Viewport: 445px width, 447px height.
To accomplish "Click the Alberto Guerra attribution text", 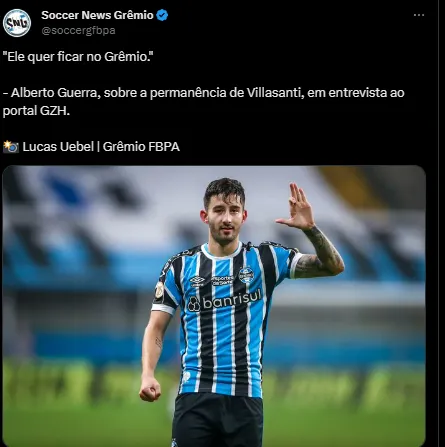I will point(203,93).
